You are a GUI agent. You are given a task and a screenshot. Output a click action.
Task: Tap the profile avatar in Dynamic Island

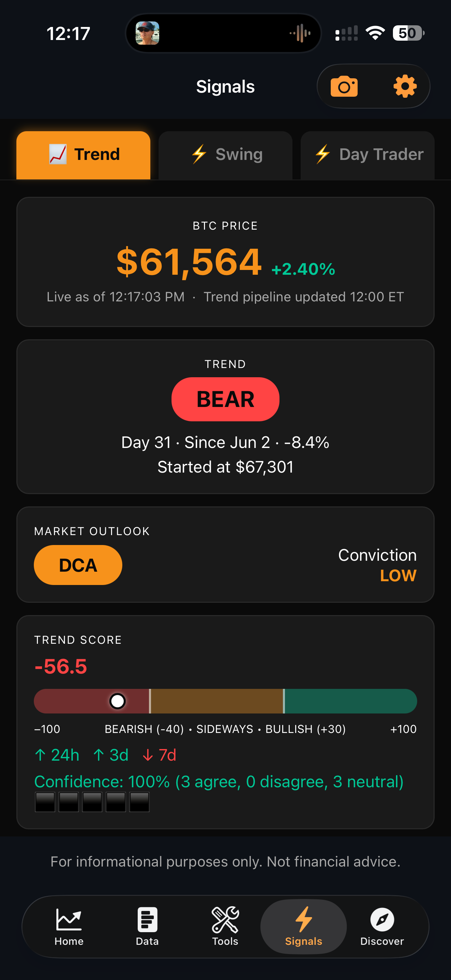(148, 33)
